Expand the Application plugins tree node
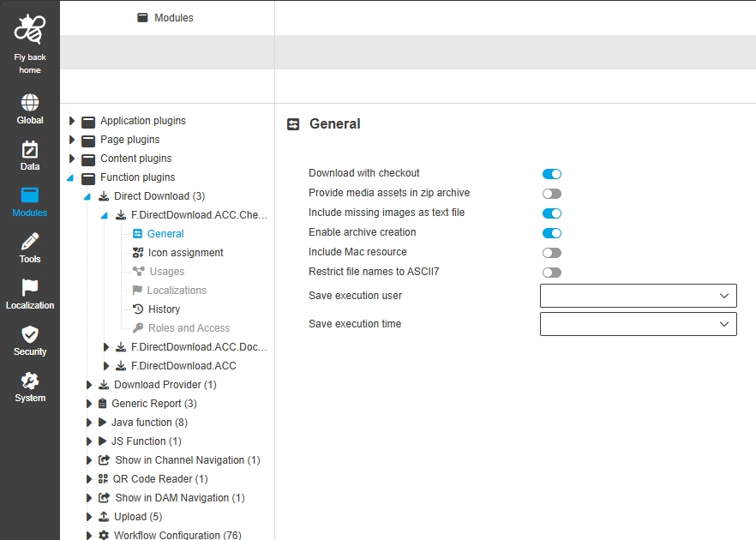 [x=73, y=121]
